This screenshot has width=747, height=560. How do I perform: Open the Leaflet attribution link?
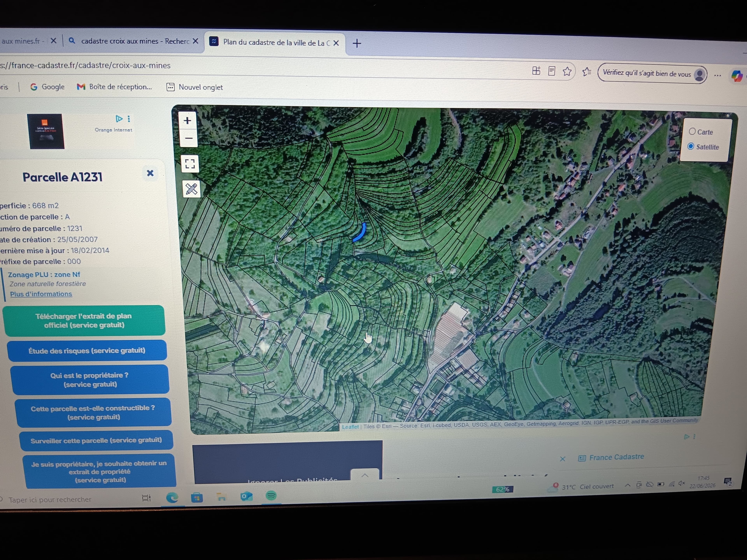pyautogui.click(x=350, y=427)
